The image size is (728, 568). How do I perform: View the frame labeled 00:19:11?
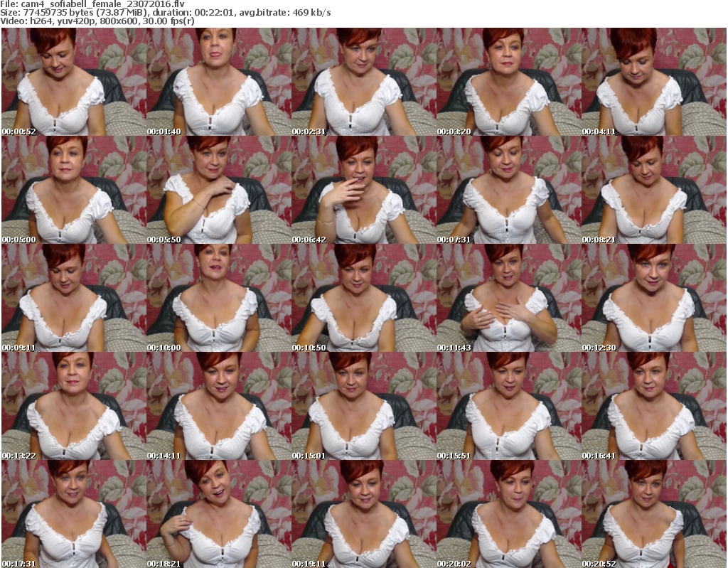pyautogui.click(x=364, y=514)
